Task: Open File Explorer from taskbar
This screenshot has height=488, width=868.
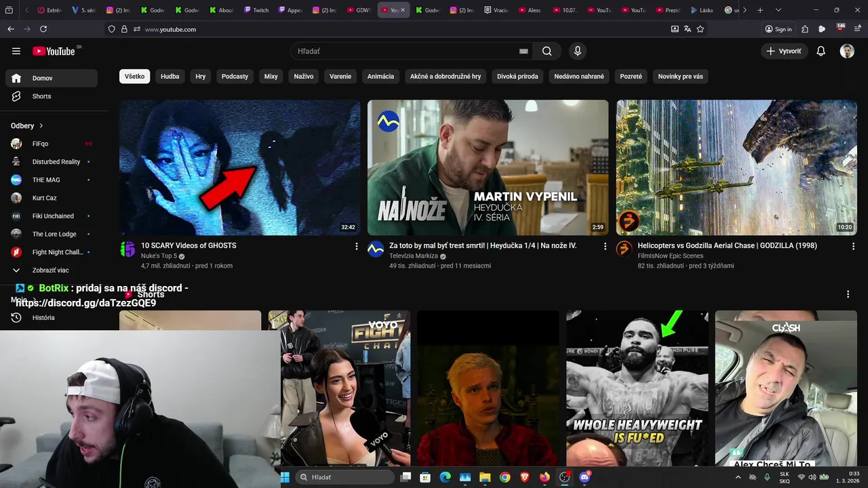Action: [485, 477]
